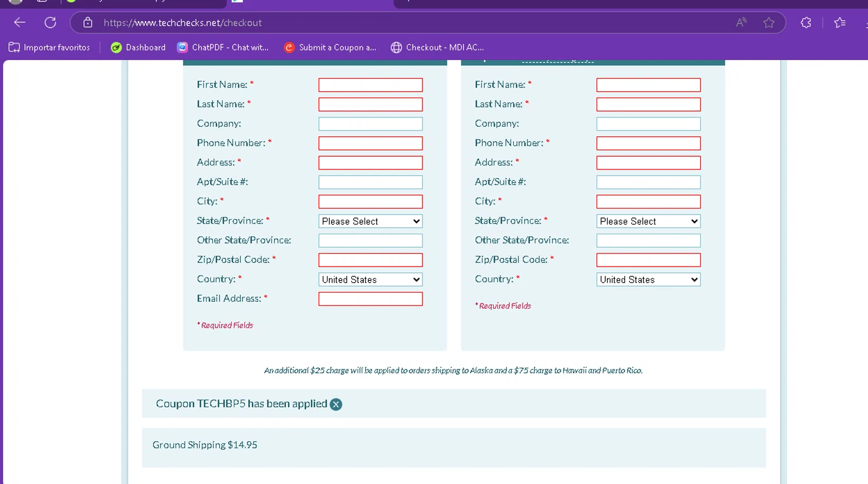Open Importar favoritos bookmark
868x484 pixels.
point(49,47)
